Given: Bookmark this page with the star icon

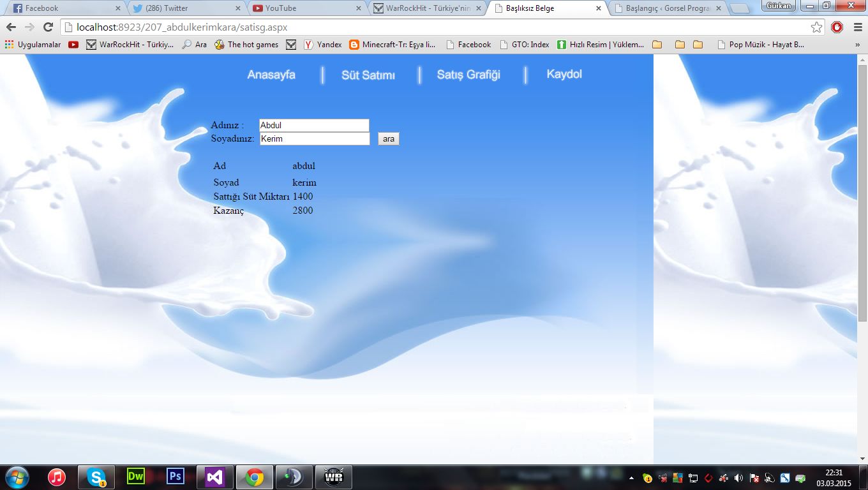Looking at the screenshot, I should (x=816, y=27).
